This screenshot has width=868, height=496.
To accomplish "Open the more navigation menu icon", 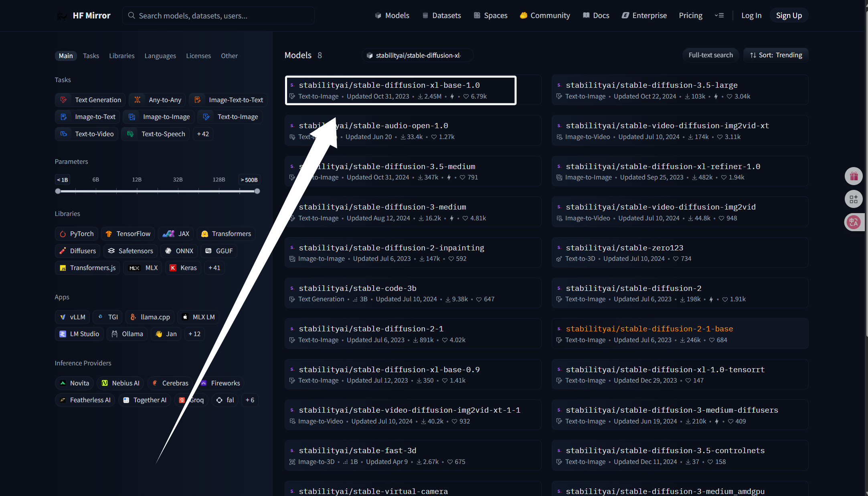I will click(719, 16).
